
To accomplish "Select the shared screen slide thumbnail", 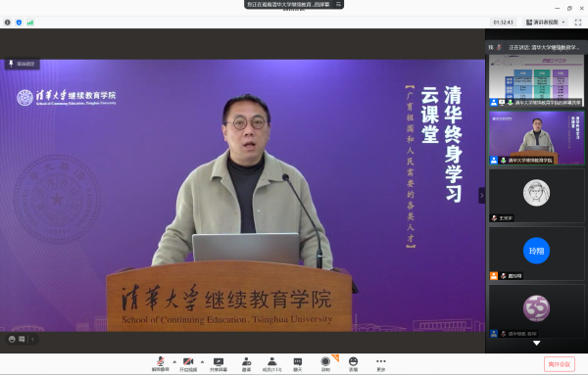I will [x=537, y=80].
